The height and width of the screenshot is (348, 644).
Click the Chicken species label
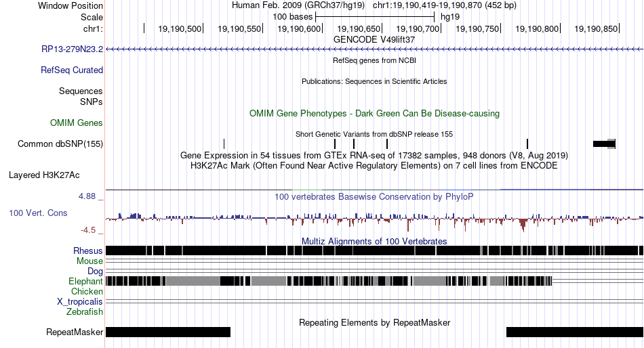point(87,291)
